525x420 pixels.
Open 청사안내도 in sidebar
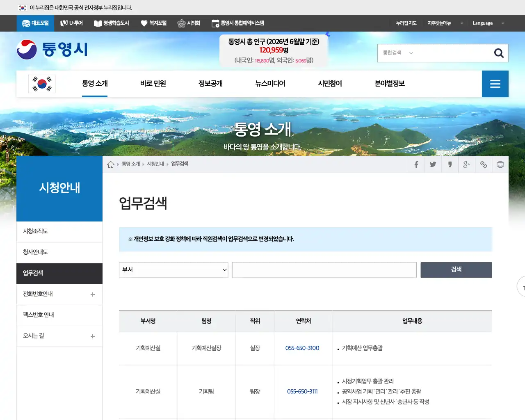coord(59,253)
